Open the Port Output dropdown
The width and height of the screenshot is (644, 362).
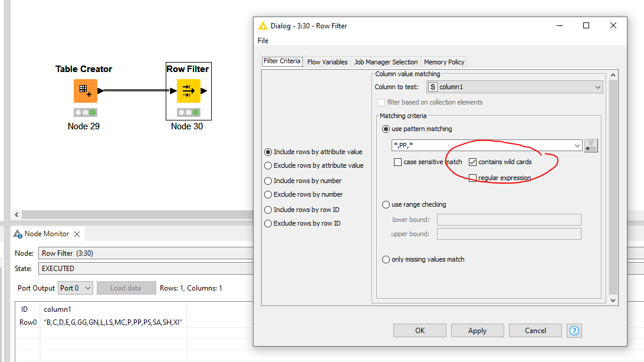click(75, 288)
